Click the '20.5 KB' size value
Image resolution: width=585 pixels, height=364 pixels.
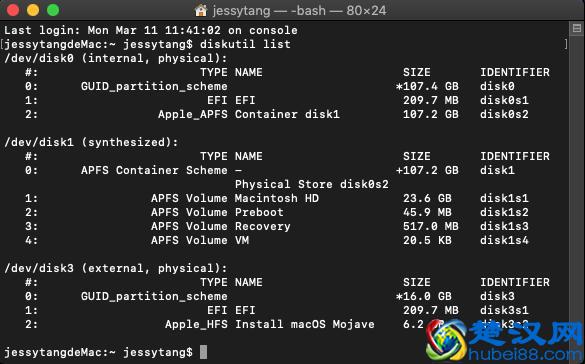[427, 240]
